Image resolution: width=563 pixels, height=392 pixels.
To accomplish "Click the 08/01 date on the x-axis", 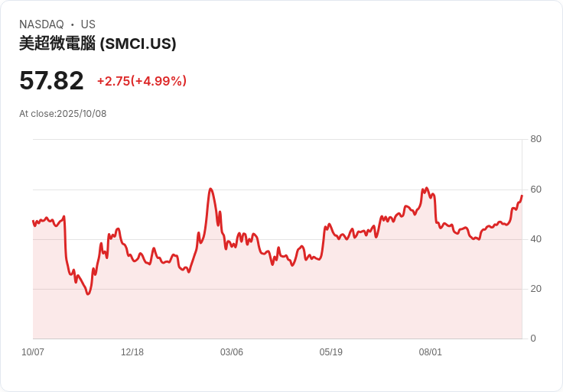I will click(431, 352).
